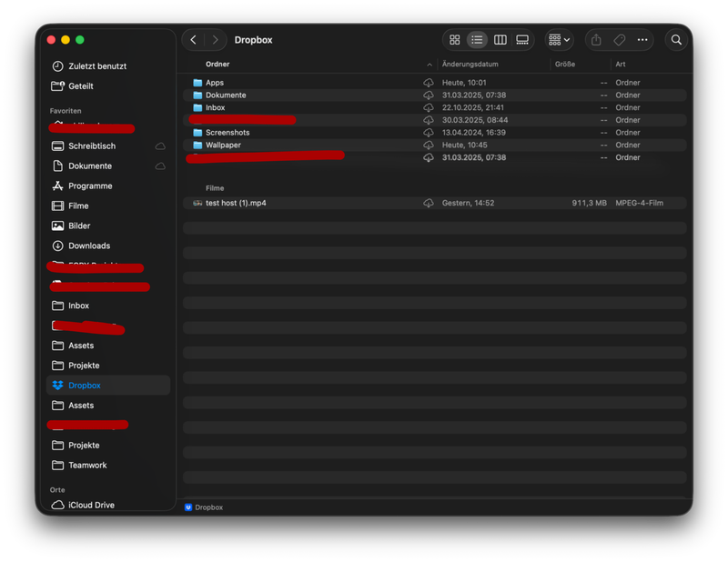The image size is (728, 562).
Task: Click cloud download icon for test host (1).mp4
Action: [428, 203]
